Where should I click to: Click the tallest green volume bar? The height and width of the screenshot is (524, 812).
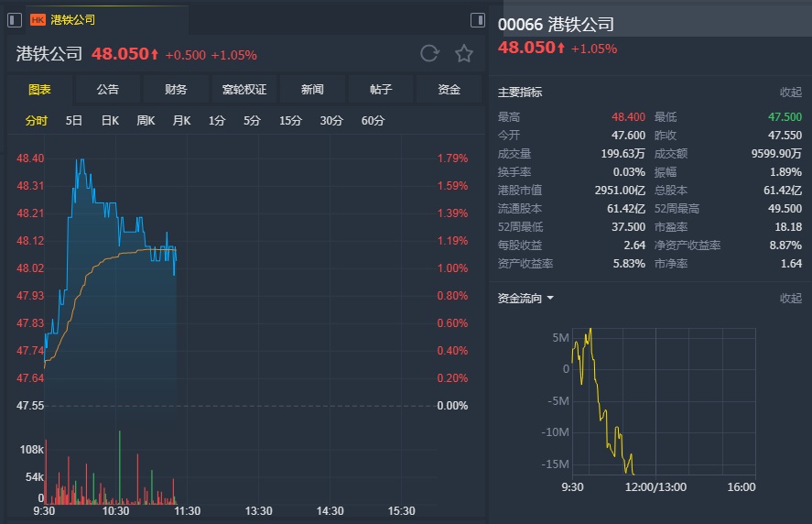[x=120, y=466]
